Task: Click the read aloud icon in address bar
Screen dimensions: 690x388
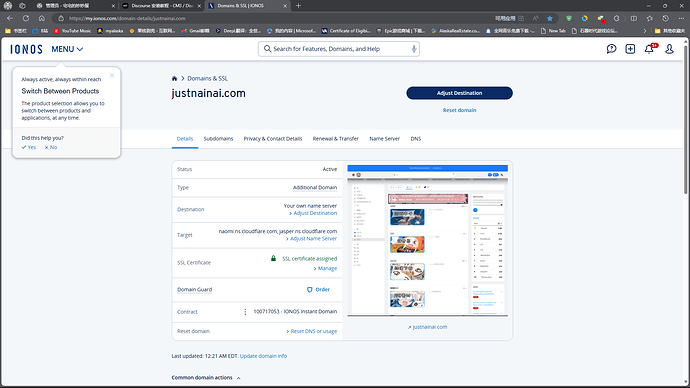Action: (x=535, y=18)
